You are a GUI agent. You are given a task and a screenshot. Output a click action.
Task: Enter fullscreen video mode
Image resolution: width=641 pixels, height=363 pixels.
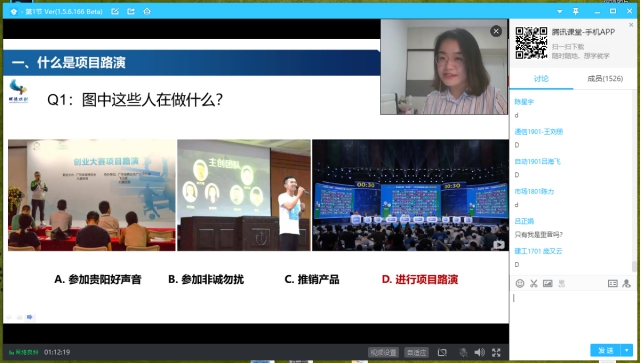(x=496, y=352)
